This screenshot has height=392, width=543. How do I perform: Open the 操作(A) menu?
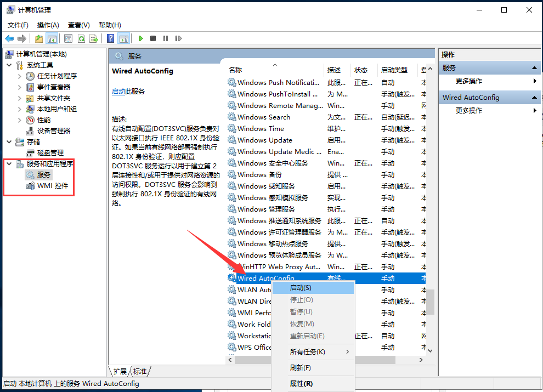(x=48, y=25)
